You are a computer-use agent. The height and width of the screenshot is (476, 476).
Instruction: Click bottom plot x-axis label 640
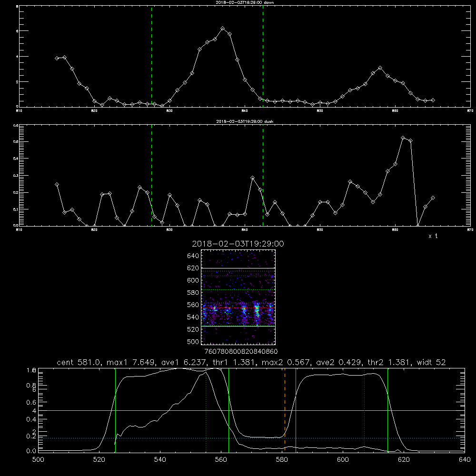465,459
